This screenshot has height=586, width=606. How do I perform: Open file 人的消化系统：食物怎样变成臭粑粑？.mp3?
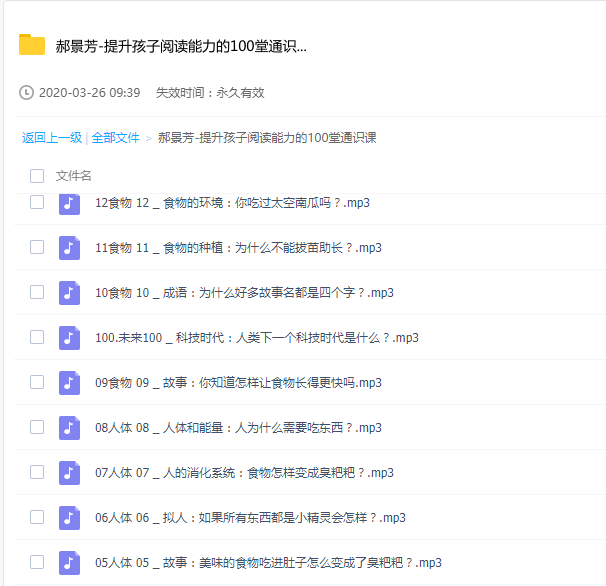click(x=244, y=473)
